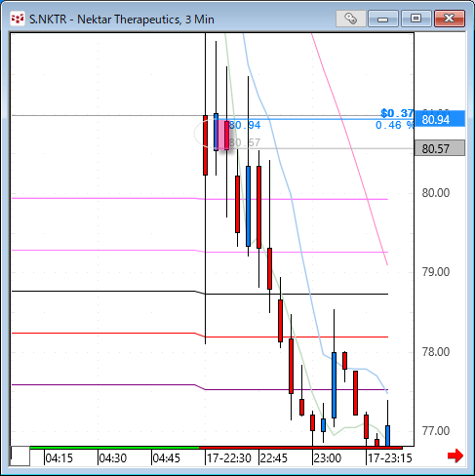Click the CQG chart icon in title bar
This screenshot has height=476, width=475.
coord(18,20)
